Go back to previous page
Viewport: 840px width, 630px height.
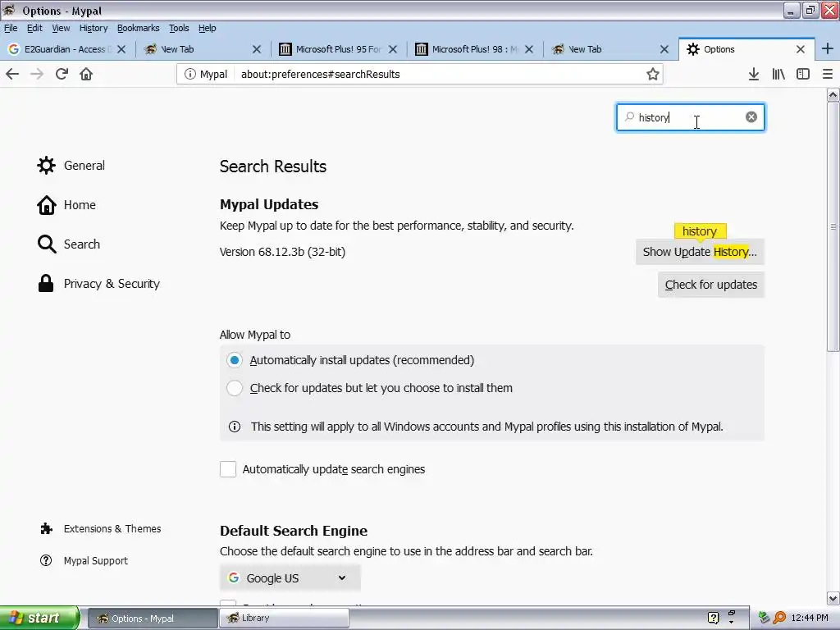point(12,74)
